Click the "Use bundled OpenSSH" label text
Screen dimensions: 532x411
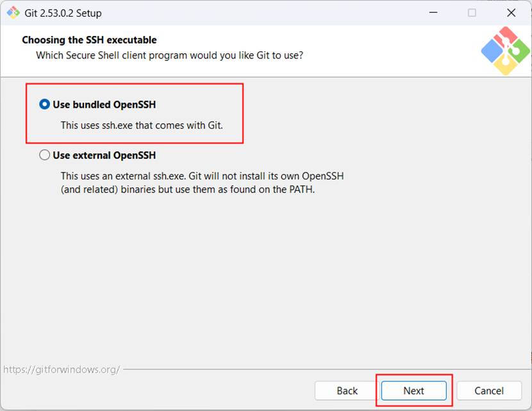[104, 105]
